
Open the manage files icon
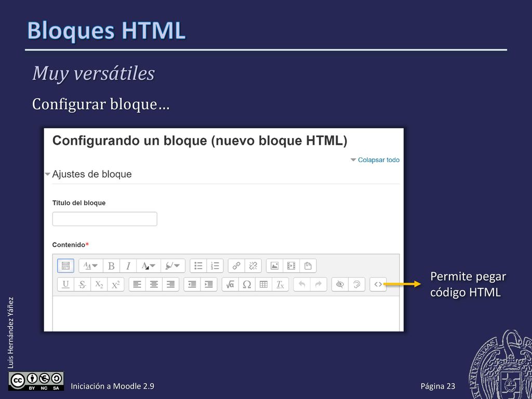pos(308,265)
